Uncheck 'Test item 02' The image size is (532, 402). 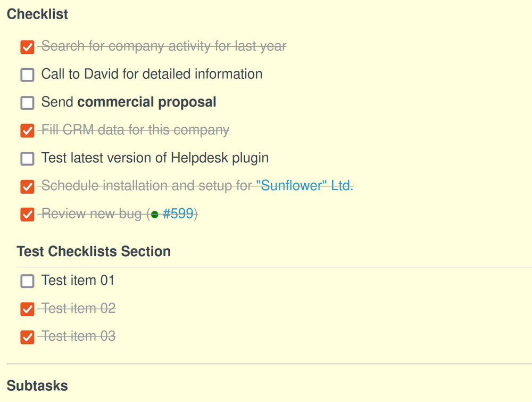(x=27, y=309)
